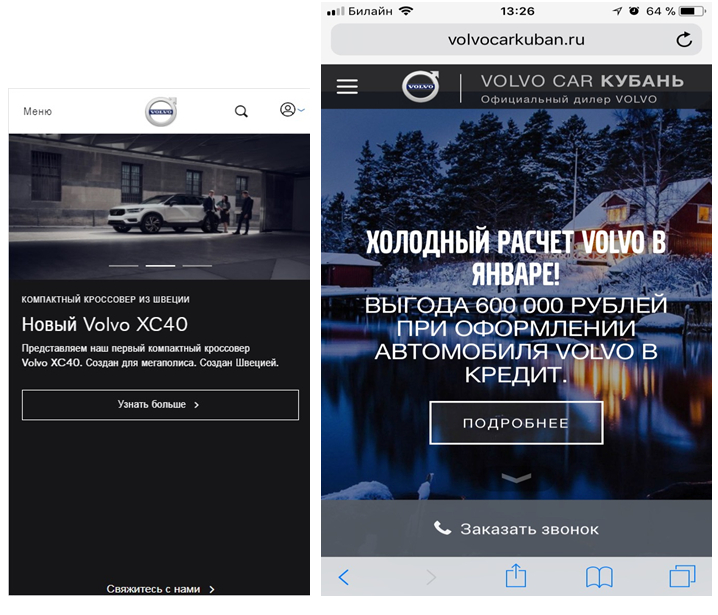Click the Свяжитесь с нами link

(160, 589)
